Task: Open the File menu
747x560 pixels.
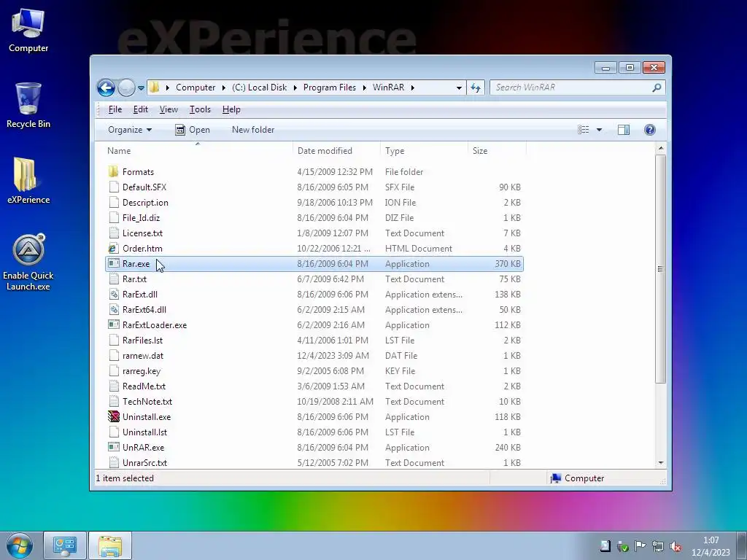Action: pyautogui.click(x=115, y=109)
